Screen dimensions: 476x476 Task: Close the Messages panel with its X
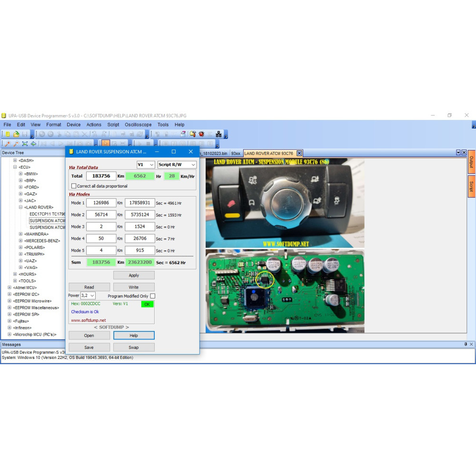click(471, 344)
